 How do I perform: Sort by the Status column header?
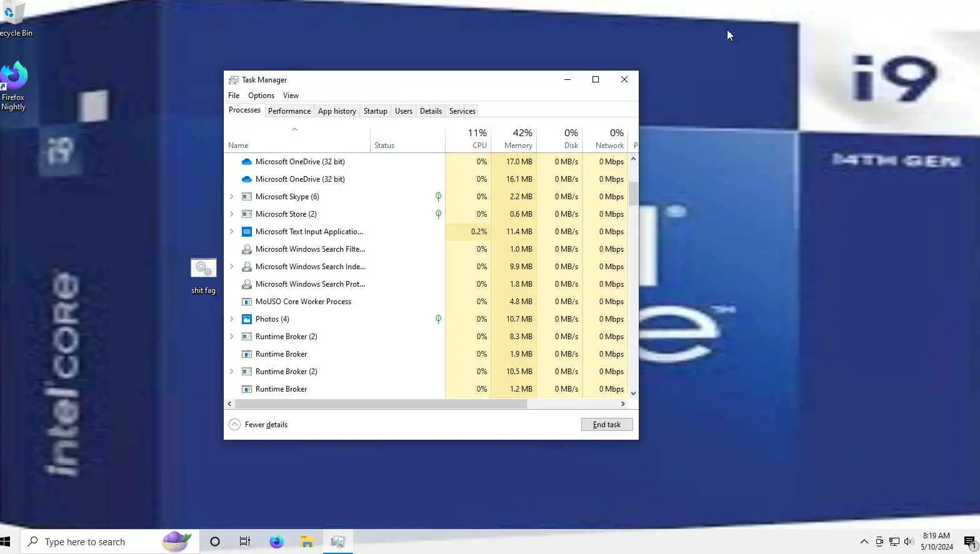click(407, 139)
